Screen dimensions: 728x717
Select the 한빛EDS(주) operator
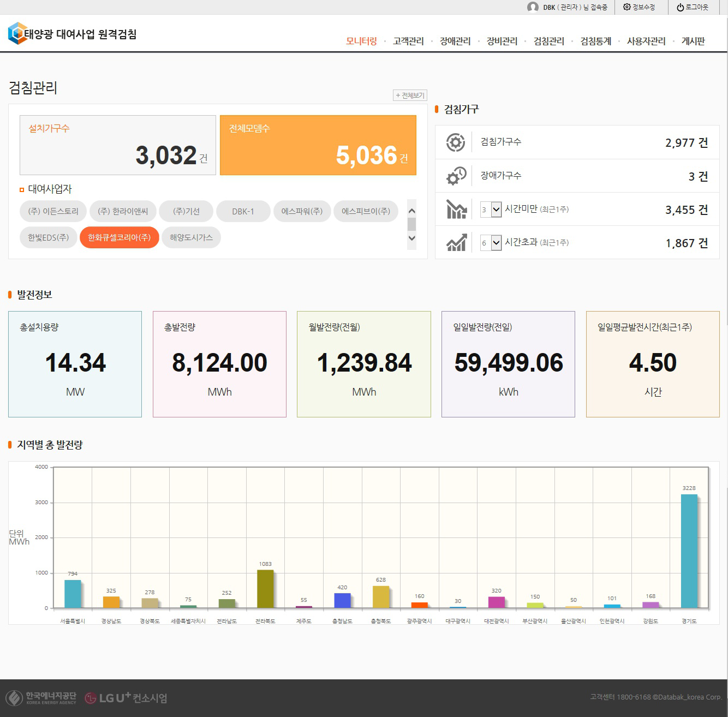click(x=48, y=237)
